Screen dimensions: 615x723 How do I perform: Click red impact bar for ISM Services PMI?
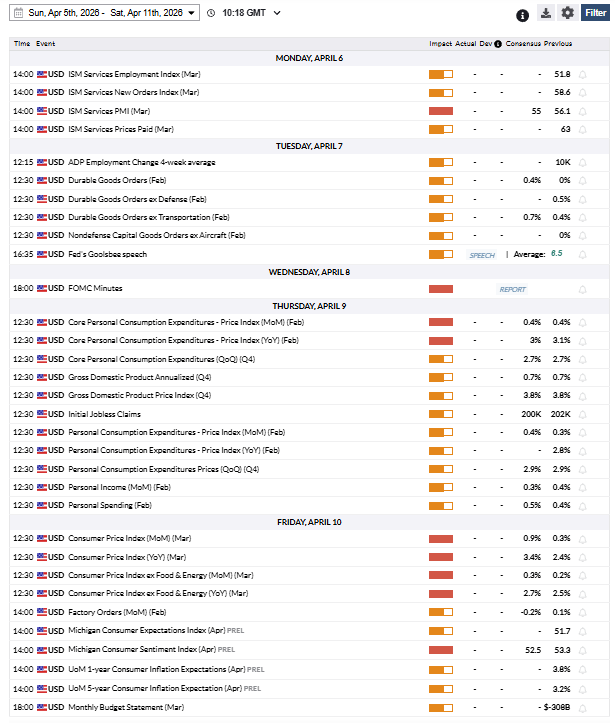click(440, 111)
